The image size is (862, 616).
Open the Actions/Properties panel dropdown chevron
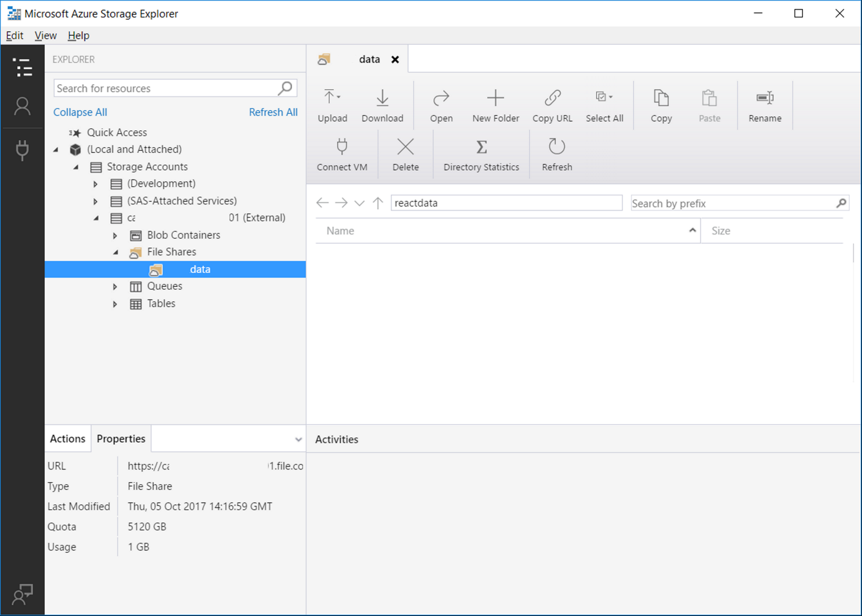click(x=298, y=439)
